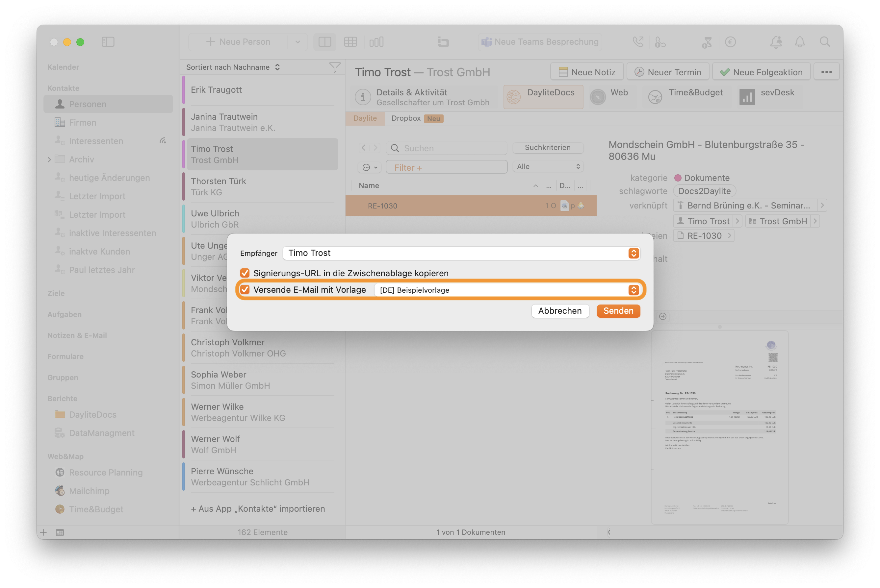
Task: Click the circled arrow icon above preview
Action: click(x=663, y=316)
